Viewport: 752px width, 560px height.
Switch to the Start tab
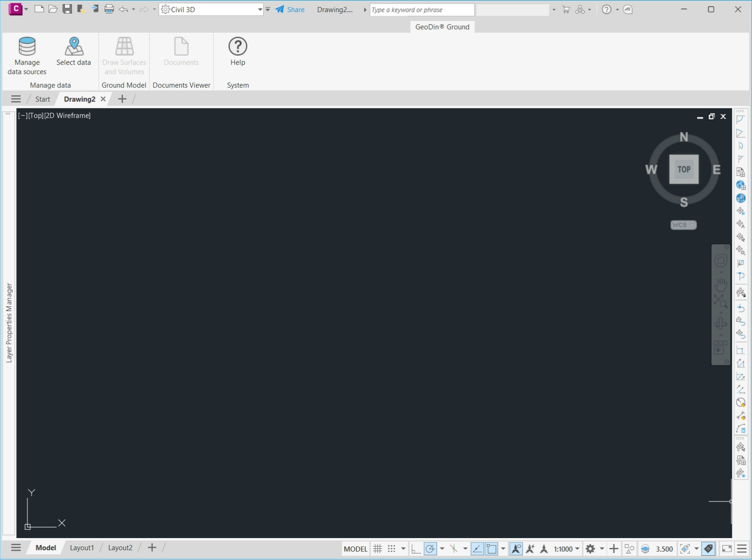[x=43, y=99]
